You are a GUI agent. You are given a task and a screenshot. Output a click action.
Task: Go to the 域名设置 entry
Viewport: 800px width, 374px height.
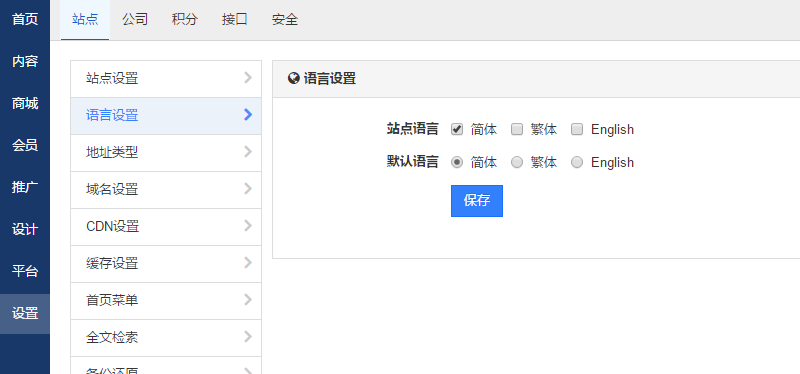(x=166, y=190)
